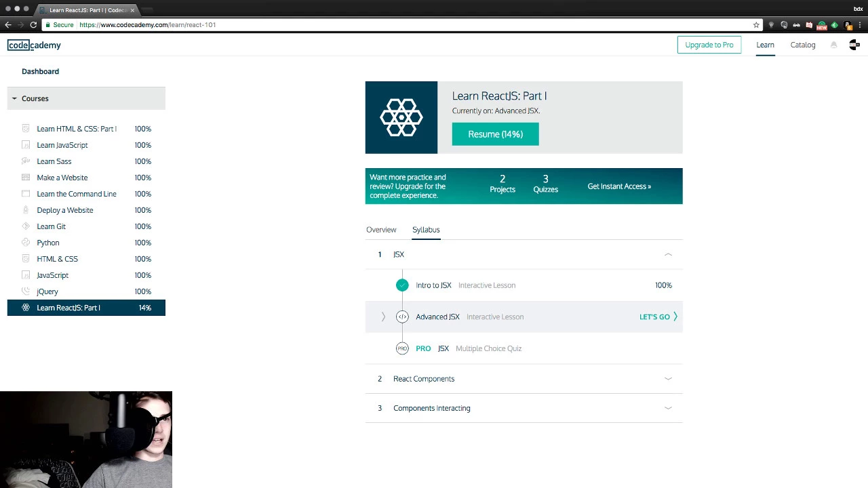Click the PRO badge circle icon

point(402,348)
